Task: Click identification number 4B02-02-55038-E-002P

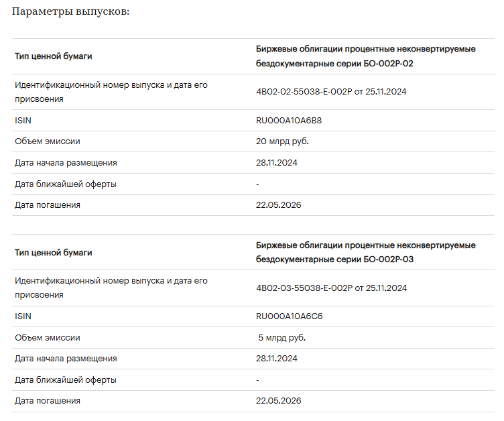Action: click(331, 92)
